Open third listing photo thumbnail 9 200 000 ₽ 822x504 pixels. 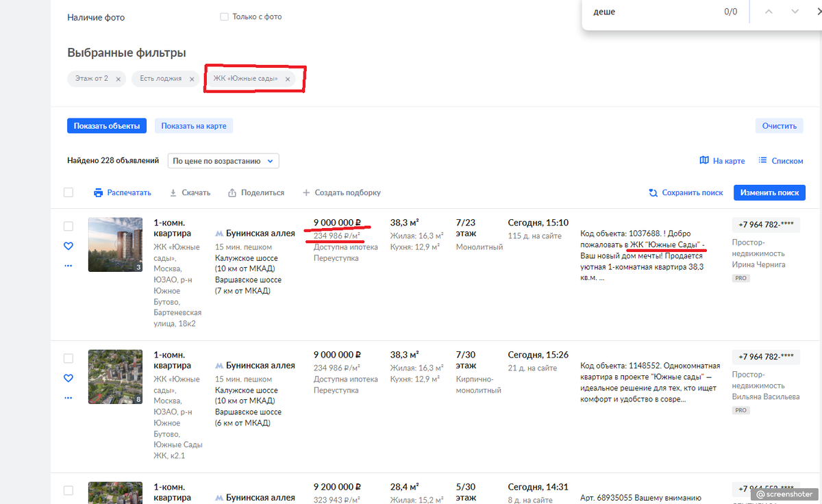tap(115, 493)
